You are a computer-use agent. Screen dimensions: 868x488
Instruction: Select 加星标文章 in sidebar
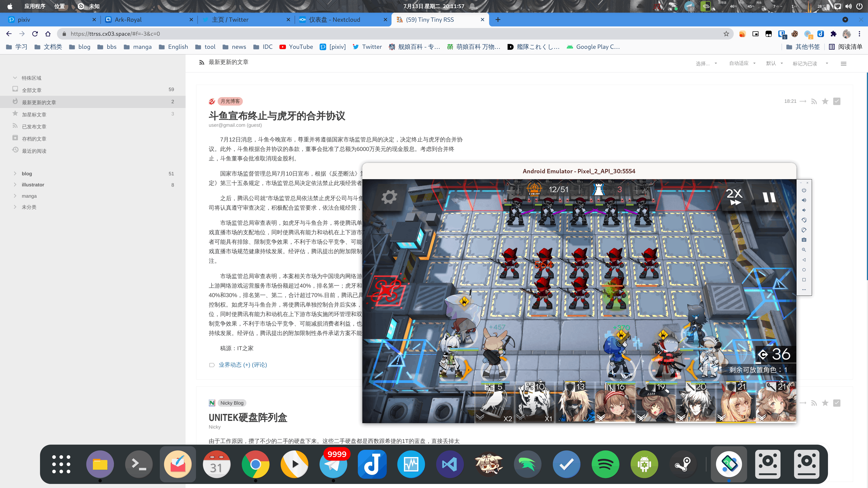pyautogui.click(x=93, y=114)
